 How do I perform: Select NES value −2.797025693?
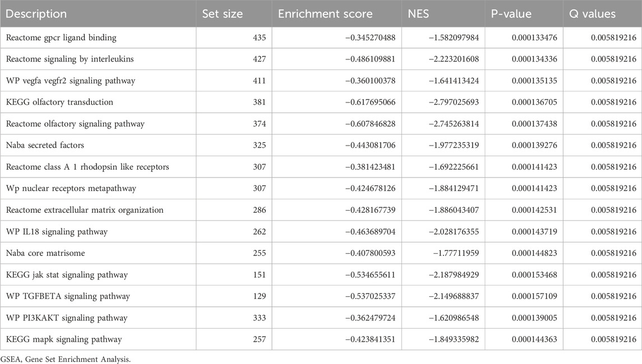click(454, 102)
